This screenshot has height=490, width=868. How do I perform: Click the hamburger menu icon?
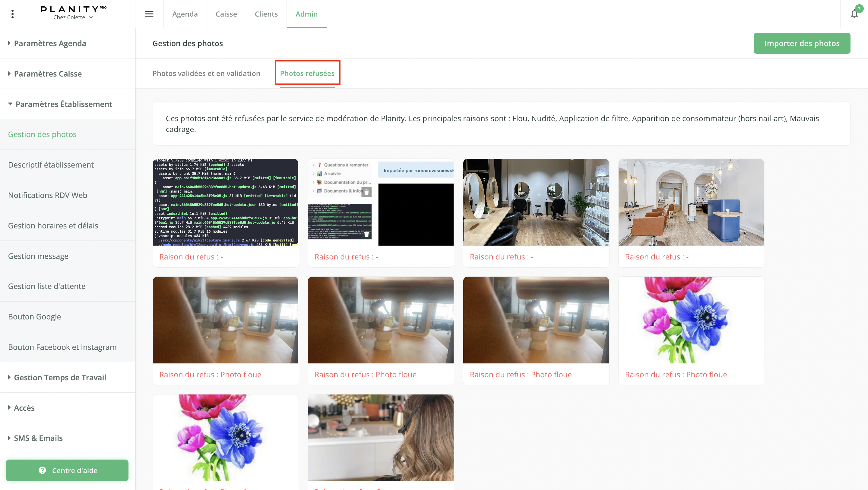tap(149, 14)
